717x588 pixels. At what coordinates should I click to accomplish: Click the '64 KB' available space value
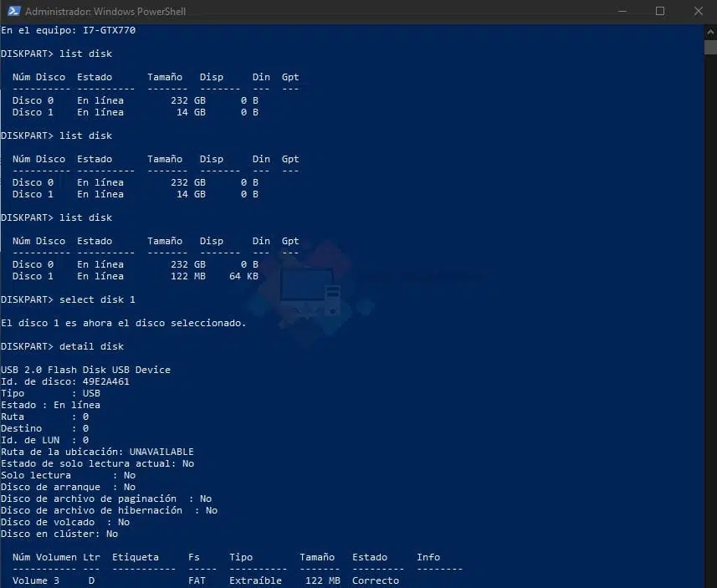pyautogui.click(x=243, y=276)
